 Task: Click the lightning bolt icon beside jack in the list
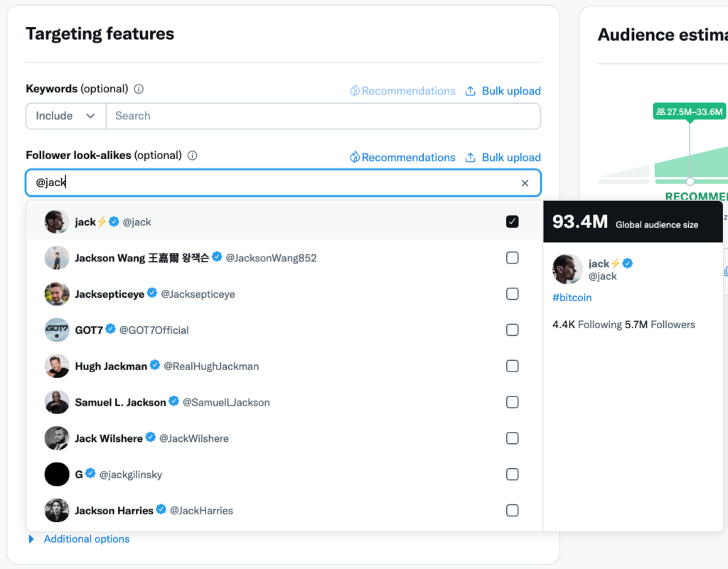click(102, 222)
